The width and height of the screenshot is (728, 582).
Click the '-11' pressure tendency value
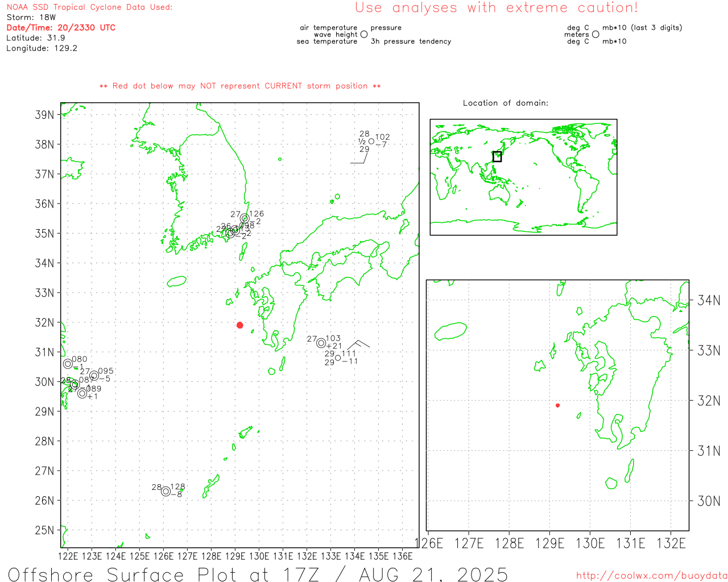point(350,361)
